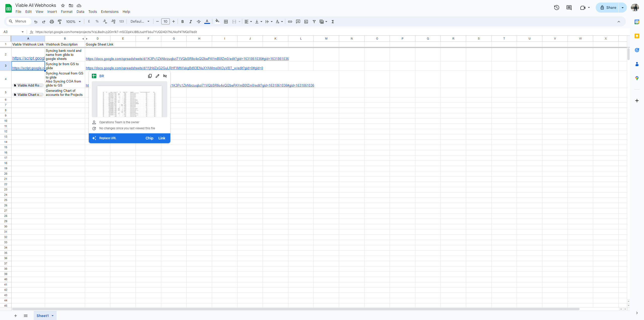Open the Data menu

(80, 12)
